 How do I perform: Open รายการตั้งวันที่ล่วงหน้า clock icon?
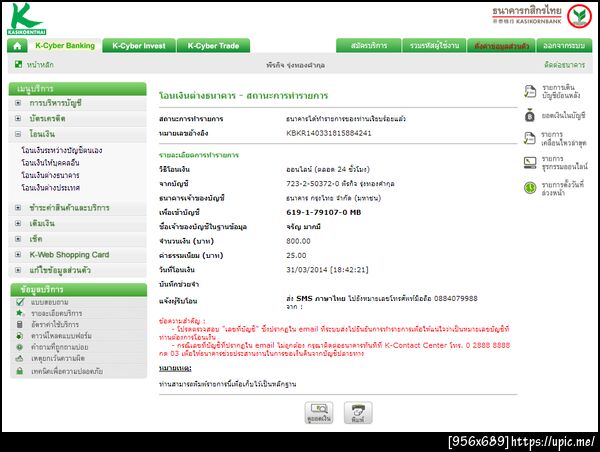click(x=530, y=188)
